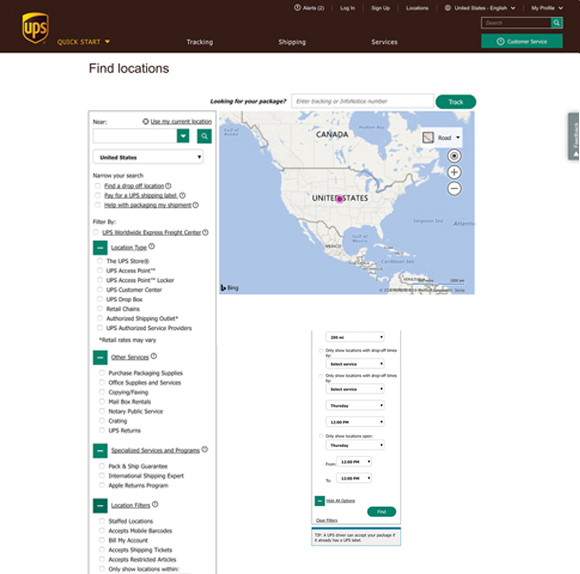
Task: Check Only show locations open checkbox
Action: pos(321,436)
